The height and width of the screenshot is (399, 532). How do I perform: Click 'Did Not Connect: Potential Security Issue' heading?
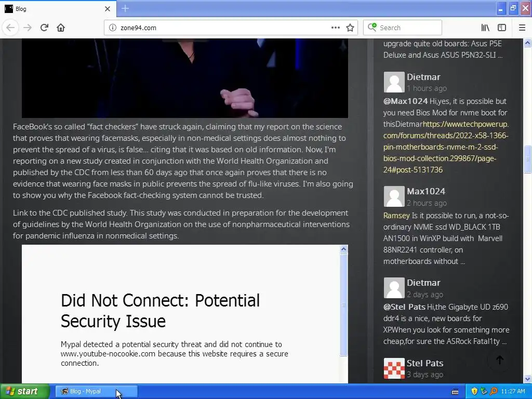point(160,311)
